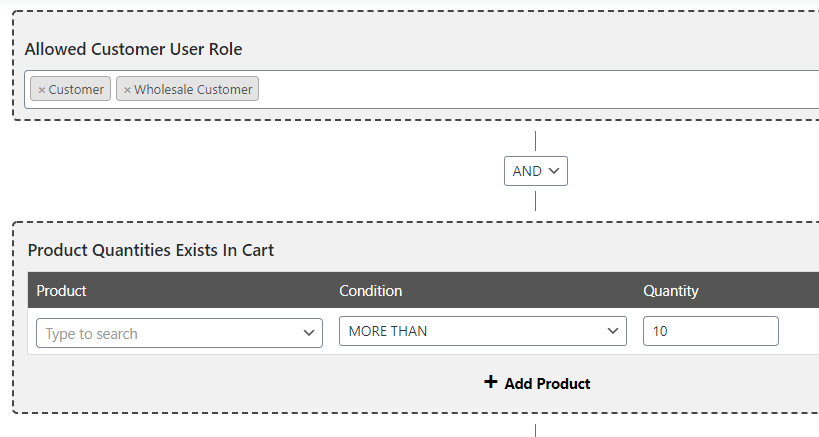Click the 'Type to search' placeholder text
The height and width of the screenshot is (437, 819).
[x=92, y=334]
